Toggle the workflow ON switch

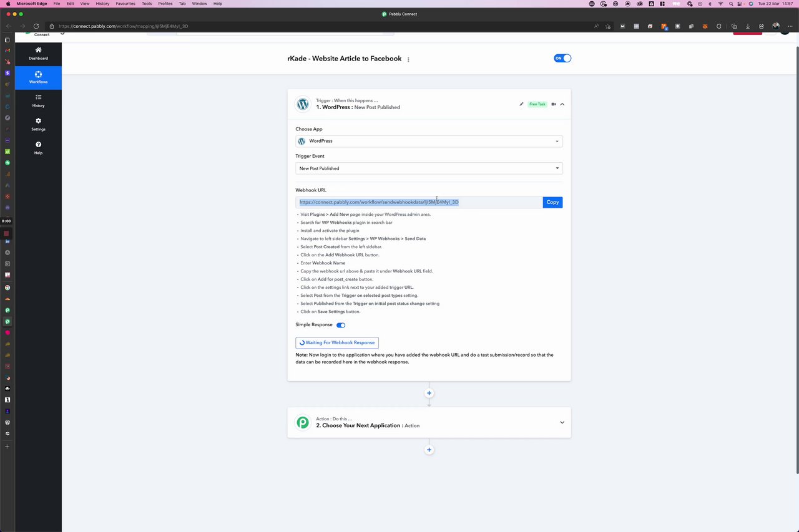tap(562, 58)
